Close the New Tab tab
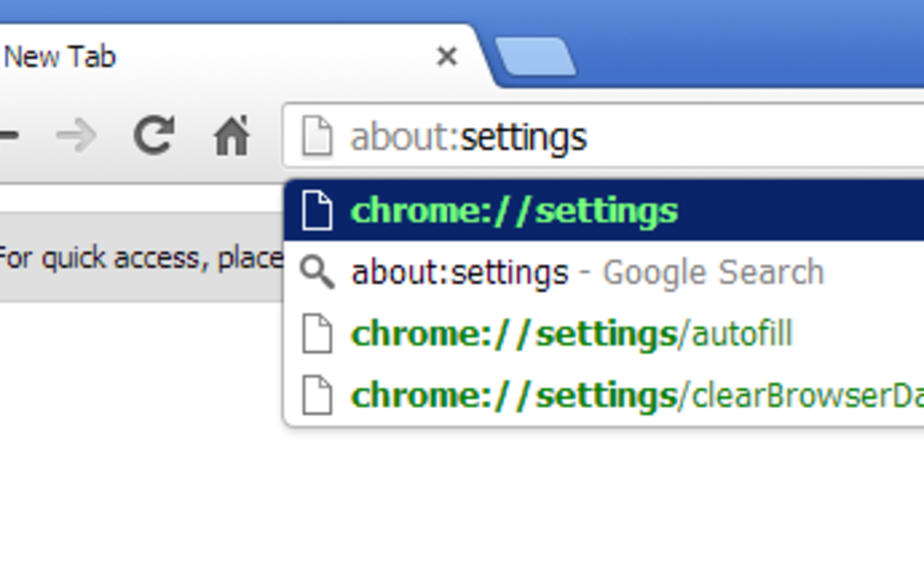 [447, 56]
